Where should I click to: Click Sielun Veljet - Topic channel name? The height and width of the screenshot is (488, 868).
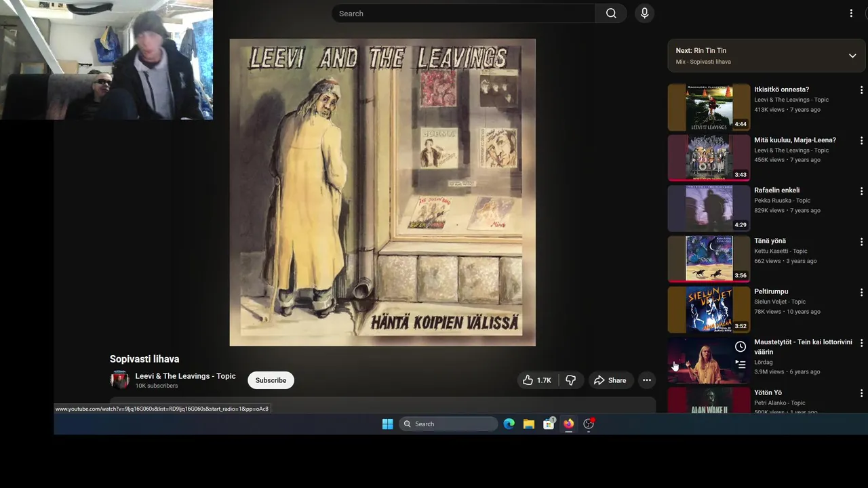point(780,302)
